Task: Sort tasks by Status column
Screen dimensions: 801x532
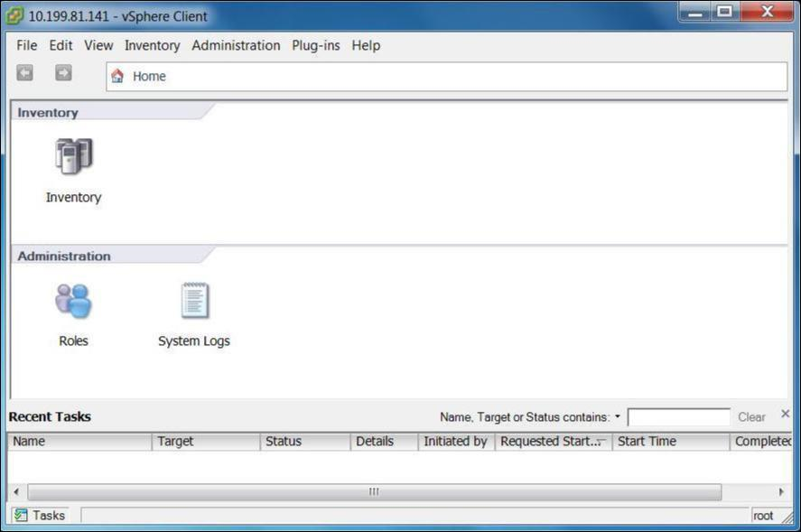Action: point(305,442)
